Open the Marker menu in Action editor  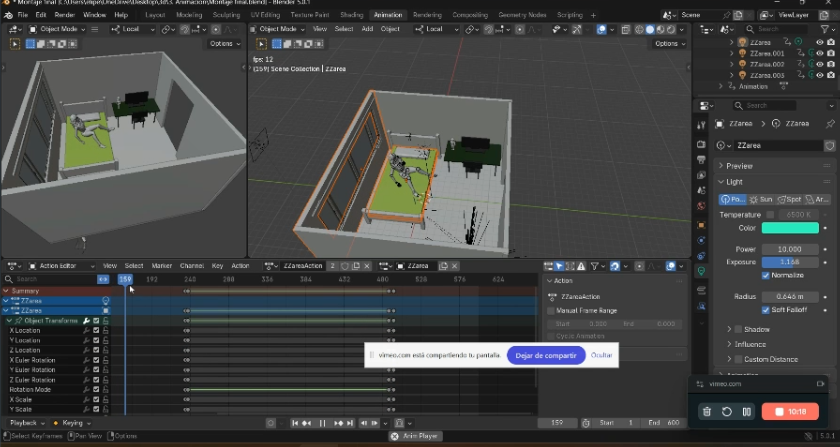click(x=161, y=266)
